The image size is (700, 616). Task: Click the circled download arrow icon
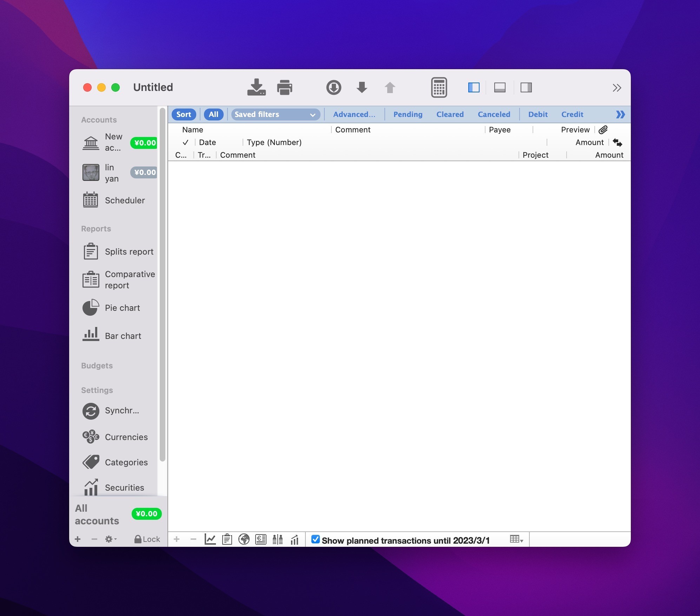(x=334, y=87)
